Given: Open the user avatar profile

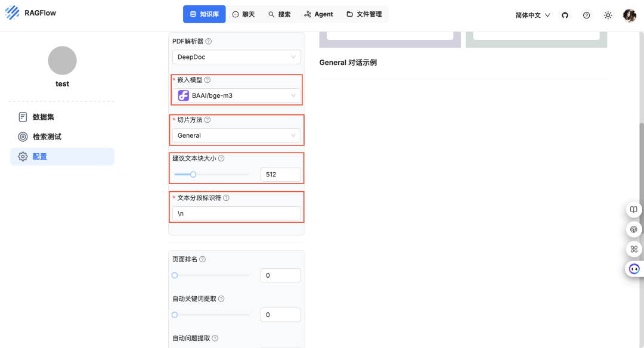Looking at the screenshot, I should (629, 15).
